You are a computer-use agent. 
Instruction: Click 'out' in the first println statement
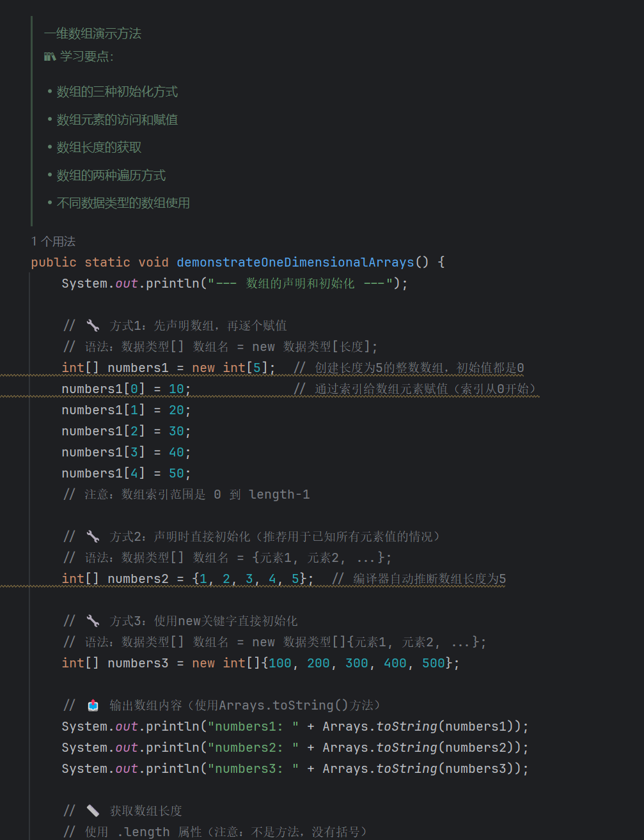pos(127,283)
